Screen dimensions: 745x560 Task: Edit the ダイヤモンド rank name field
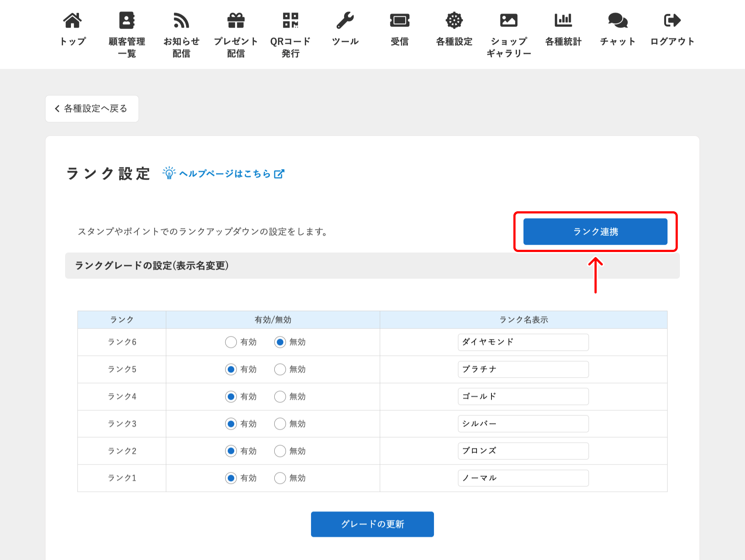[x=523, y=342]
